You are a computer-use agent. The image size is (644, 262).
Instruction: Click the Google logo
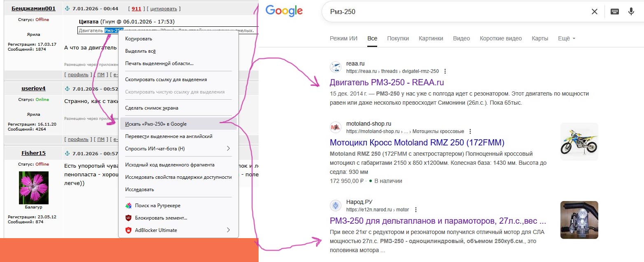click(284, 11)
